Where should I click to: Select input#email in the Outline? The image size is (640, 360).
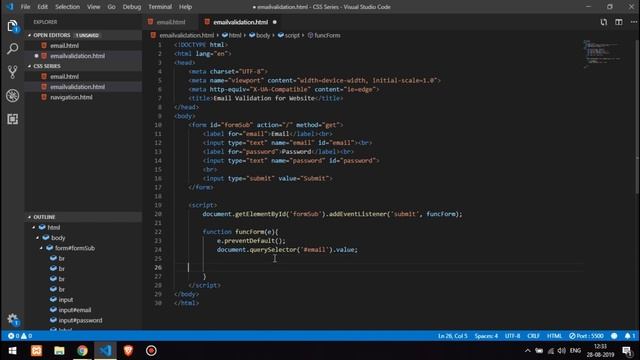tap(75, 310)
